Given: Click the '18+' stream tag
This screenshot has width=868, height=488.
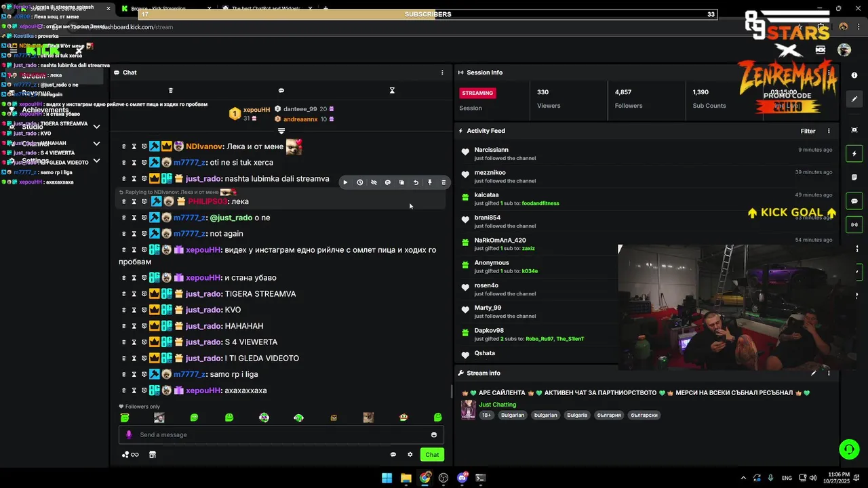Looking at the screenshot, I should [486, 415].
